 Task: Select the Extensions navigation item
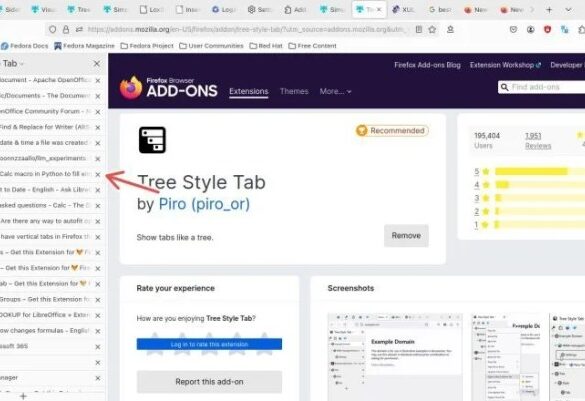tap(248, 91)
